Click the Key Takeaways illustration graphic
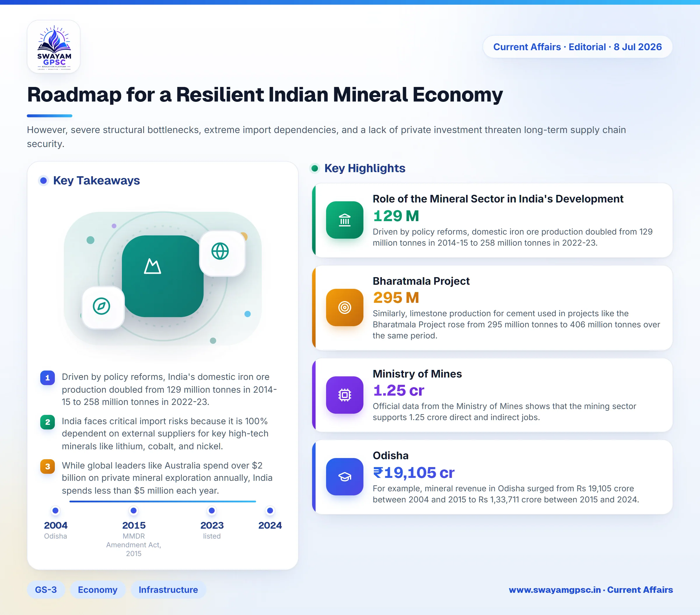700x615 pixels. point(163,278)
